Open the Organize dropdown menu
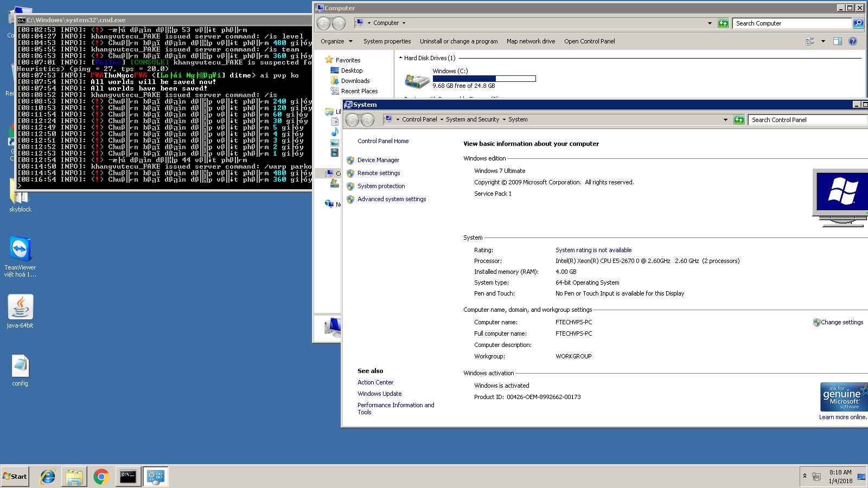 (336, 41)
